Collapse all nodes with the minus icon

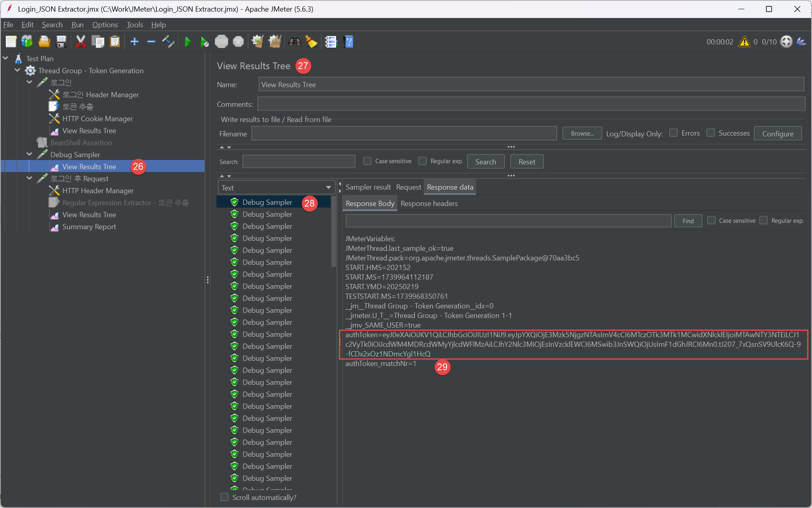pyautogui.click(x=151, y=42)
